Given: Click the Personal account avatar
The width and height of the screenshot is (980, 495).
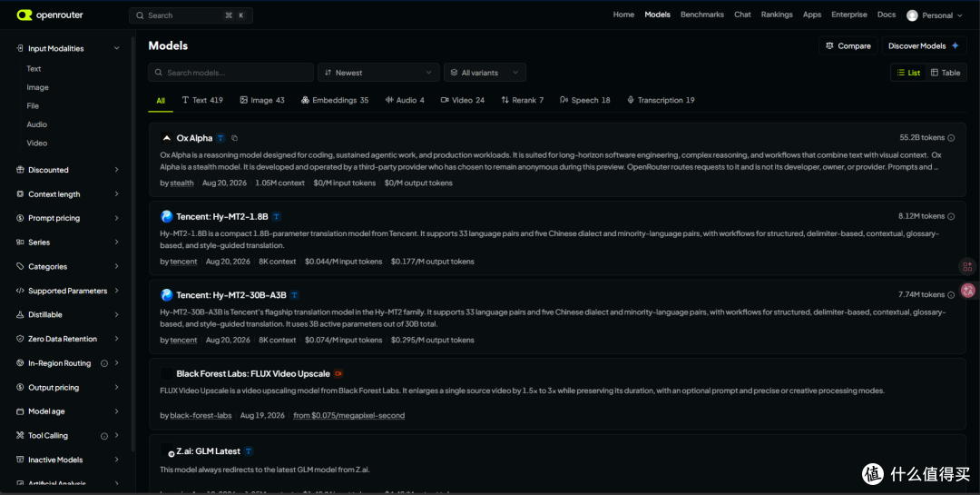Looking at the screenshot, I should pyautogui.click(x=912, y=15).
